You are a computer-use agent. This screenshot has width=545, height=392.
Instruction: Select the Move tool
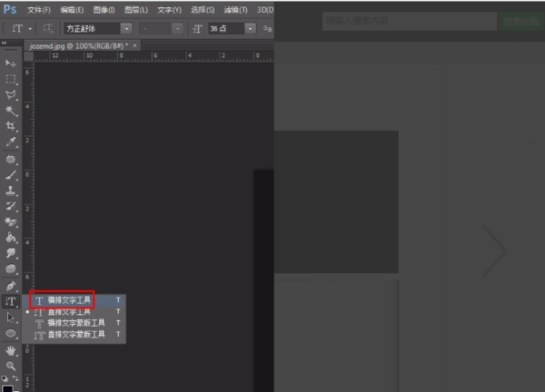click(x=10, y=64)
